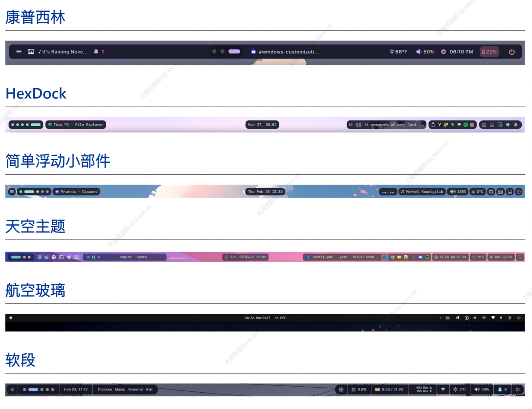The image size is (532, 409).
Task: Click the 30% volume widget
Action: point(494,257)
